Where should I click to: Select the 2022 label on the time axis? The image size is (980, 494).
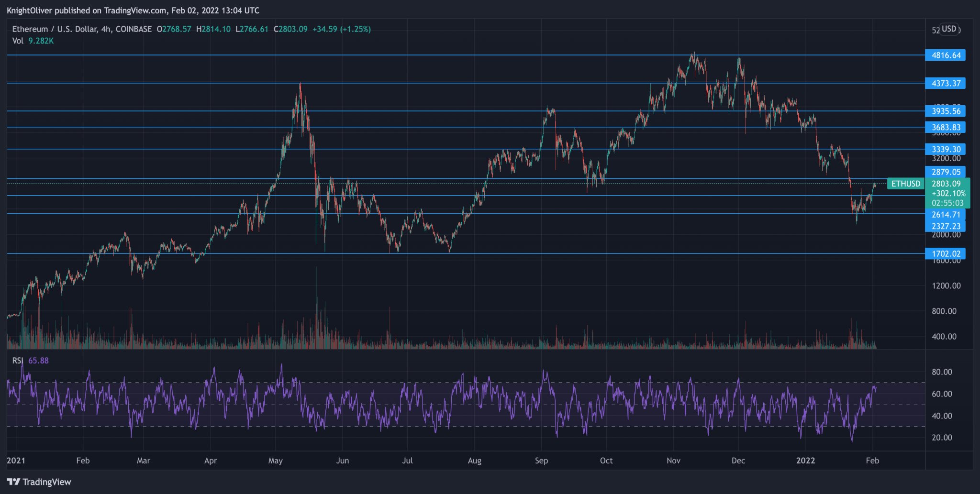pyautogui.click(x=806, y=461)
